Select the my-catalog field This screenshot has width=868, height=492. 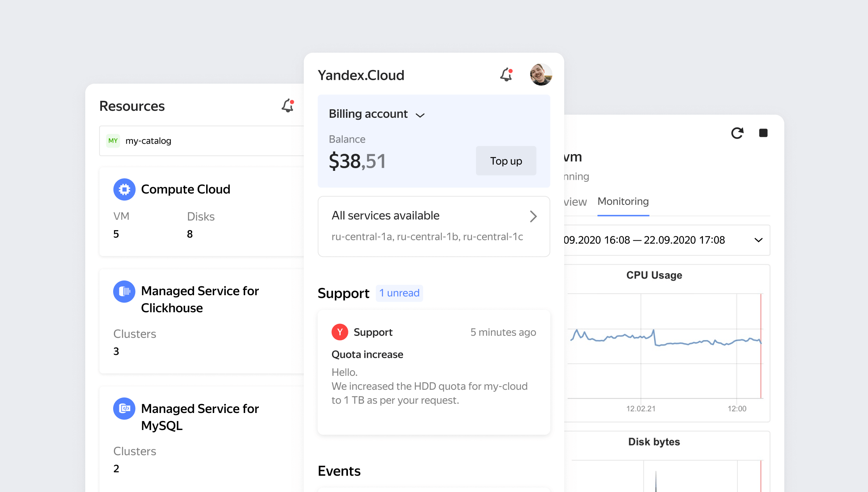201,141
